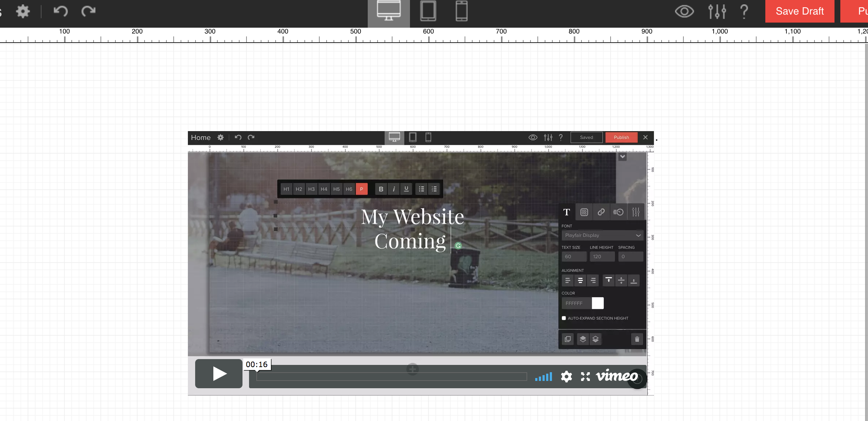Toggle bold text formatting
Viewport: 868px width, 421px height.
point(381,189)
